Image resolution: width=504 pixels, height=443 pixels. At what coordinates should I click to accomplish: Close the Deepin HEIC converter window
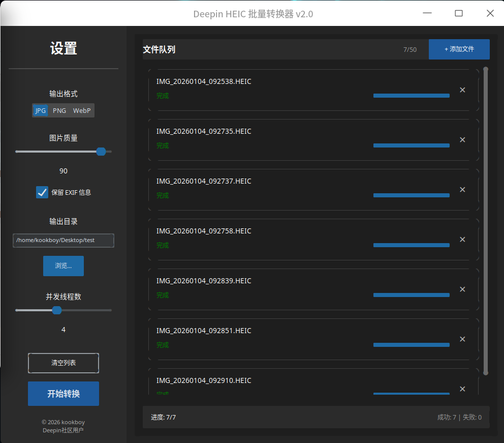pos(490,13)
